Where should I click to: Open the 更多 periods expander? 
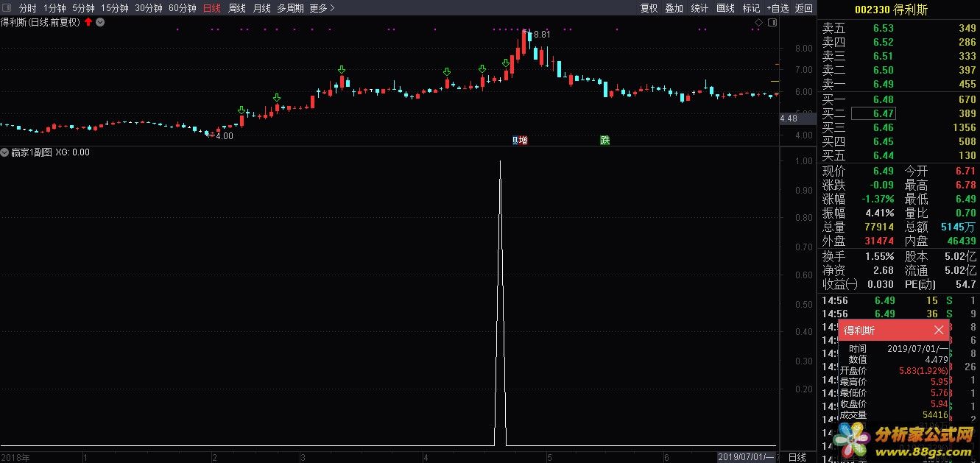tap(322, 8)
